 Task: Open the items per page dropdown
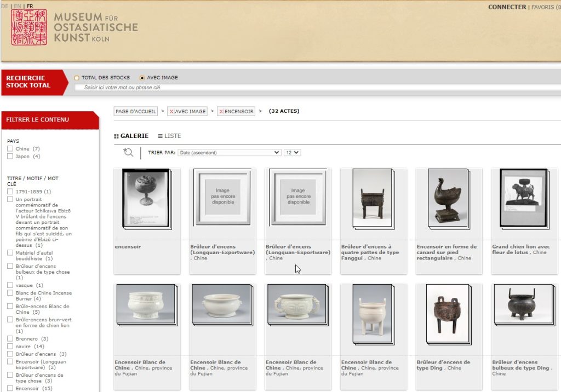click(292, 153)
